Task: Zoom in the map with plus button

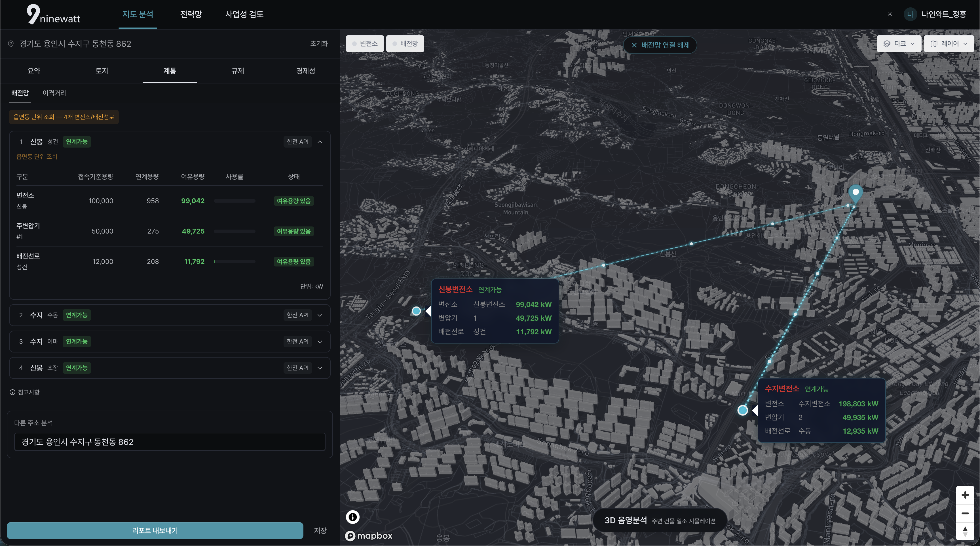Action: [x=965, y=495]
